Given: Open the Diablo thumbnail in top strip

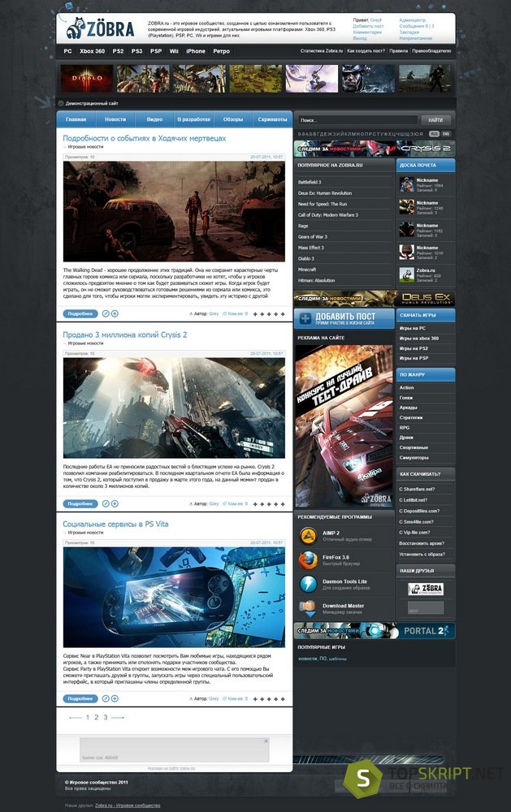Looking at the screenshot, I should 87,78.
